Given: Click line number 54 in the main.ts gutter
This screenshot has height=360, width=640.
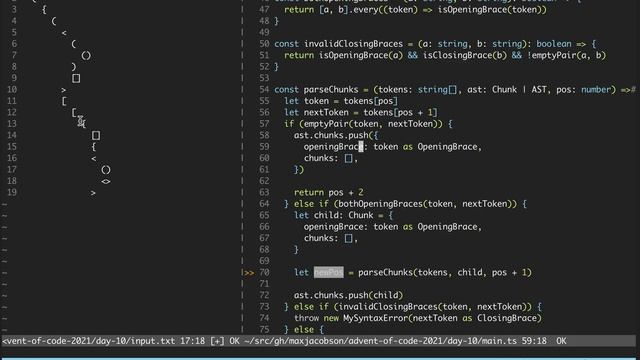Looking at the screenshot, I should 264,90.
